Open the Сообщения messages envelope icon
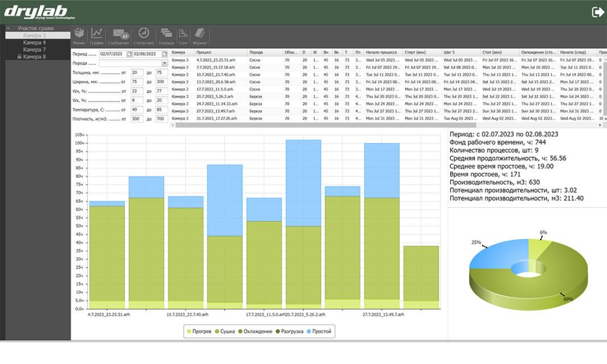The height and width of the screenshot is (364, 607). (119, 35)
